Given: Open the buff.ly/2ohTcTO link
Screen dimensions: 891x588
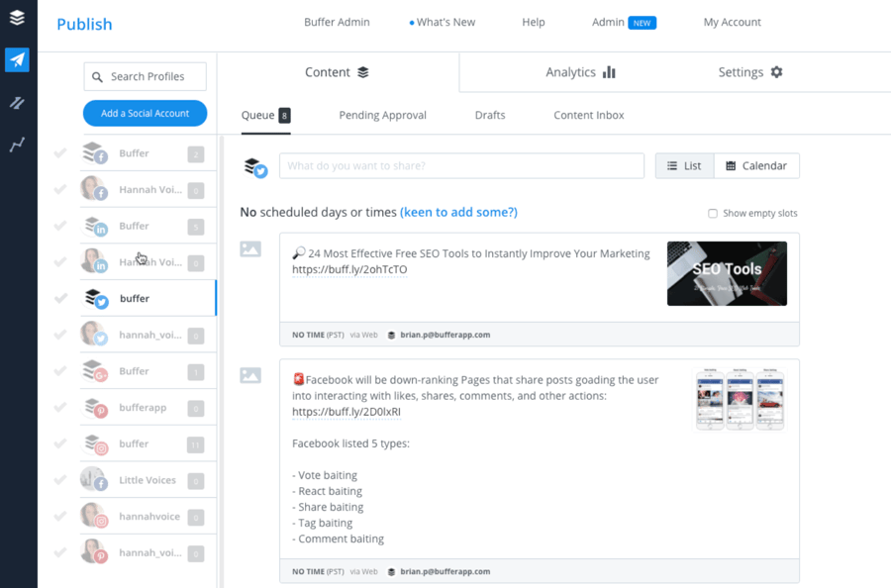Looking at the screenshot, I should 349,270.
